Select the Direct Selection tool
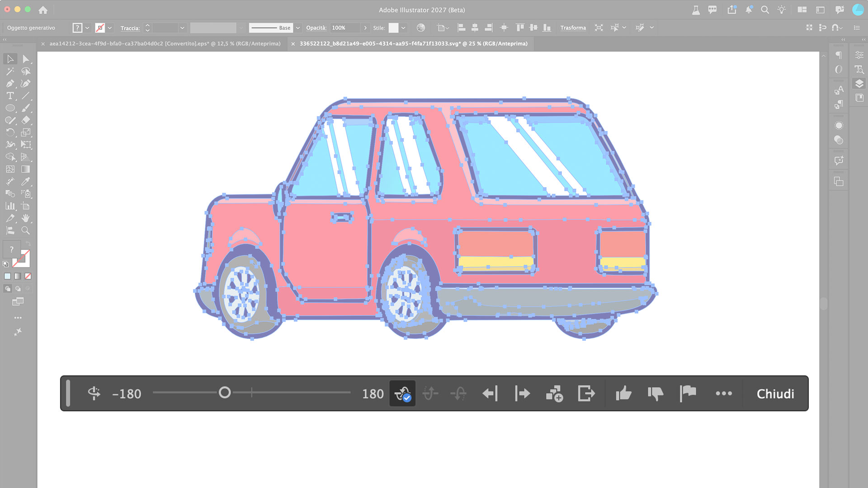 pyautogui.click(x=26, y=59)
